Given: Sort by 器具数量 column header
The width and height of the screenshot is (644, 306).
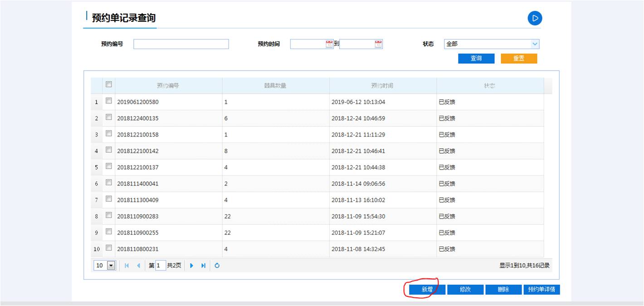Looking at the screenshot, I should pos(276,86).
